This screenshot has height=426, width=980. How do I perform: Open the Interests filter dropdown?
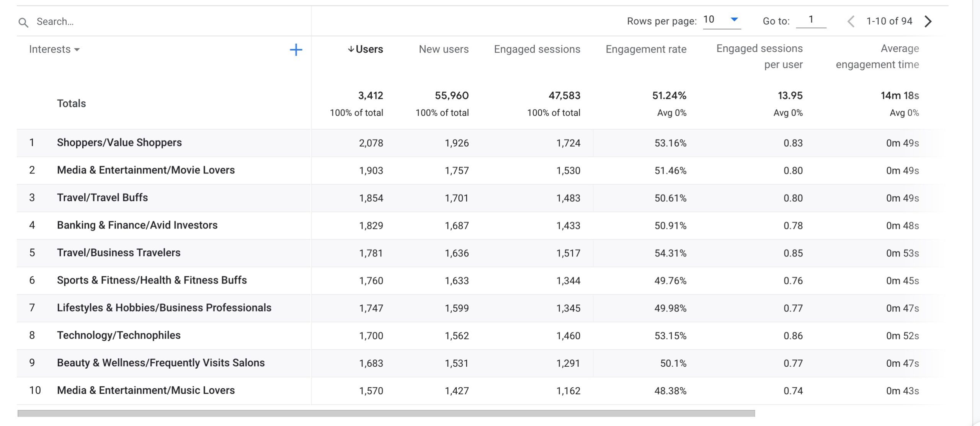pos(54,49)
